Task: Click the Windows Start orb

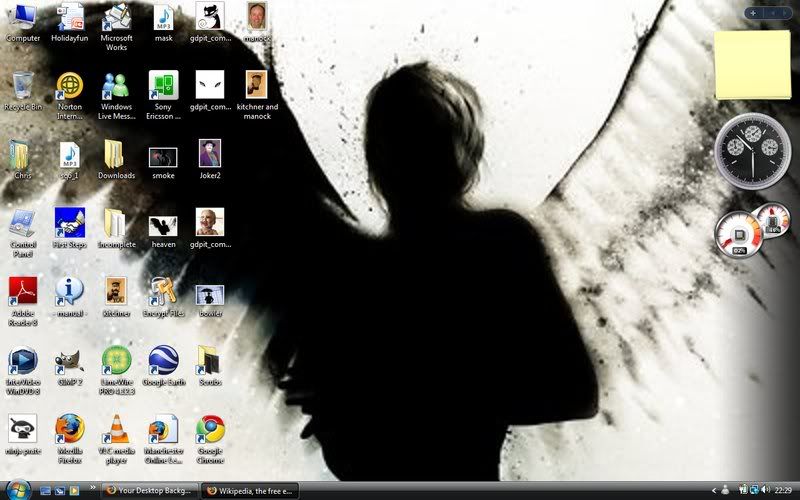Action: click(x=17, y=489)
